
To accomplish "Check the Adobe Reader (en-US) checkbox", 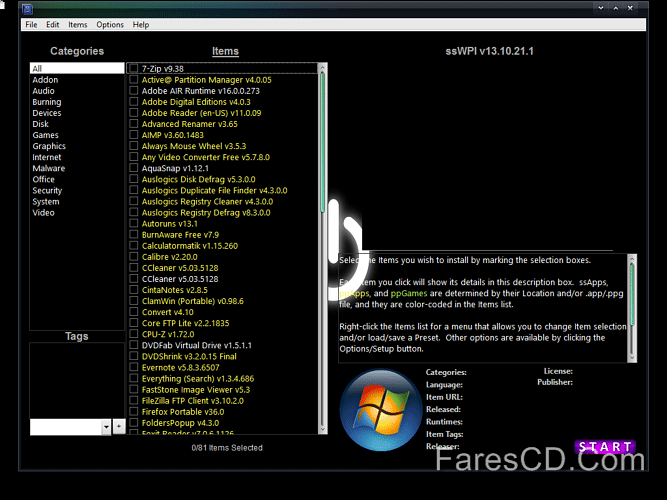I will [x=134, y=113].
